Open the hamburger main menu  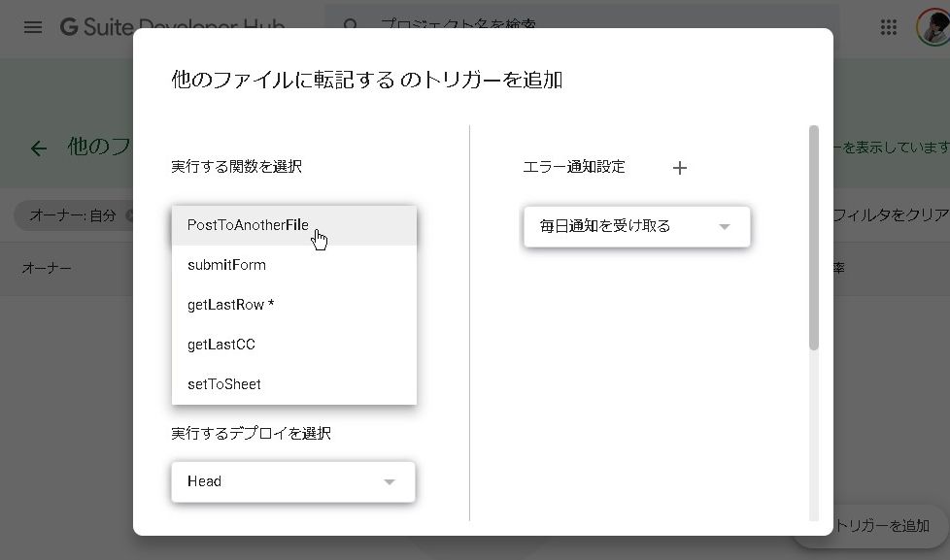[33, 27]
